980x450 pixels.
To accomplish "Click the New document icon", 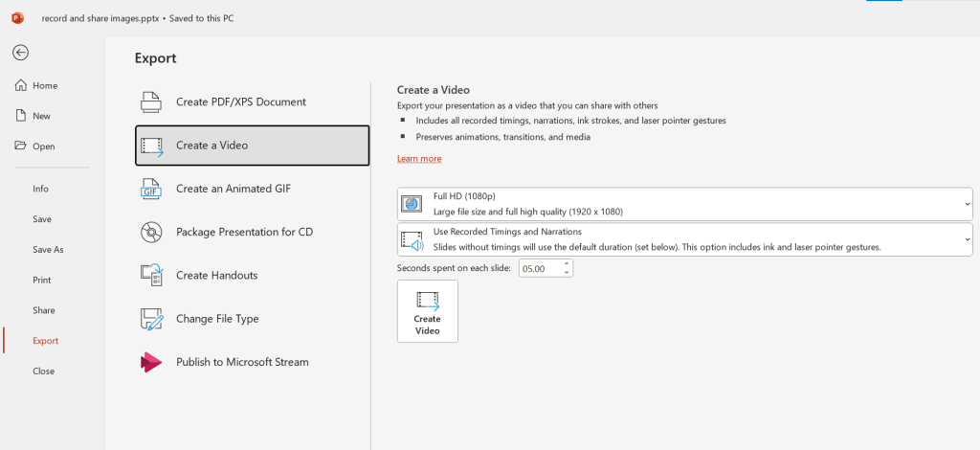I will coord(21,116).
